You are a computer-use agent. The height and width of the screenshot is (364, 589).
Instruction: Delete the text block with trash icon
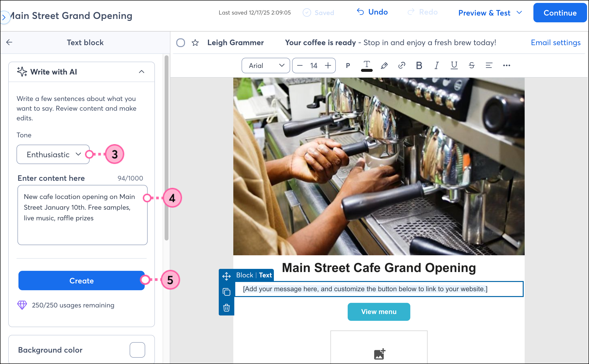click(x=226, y=308)
